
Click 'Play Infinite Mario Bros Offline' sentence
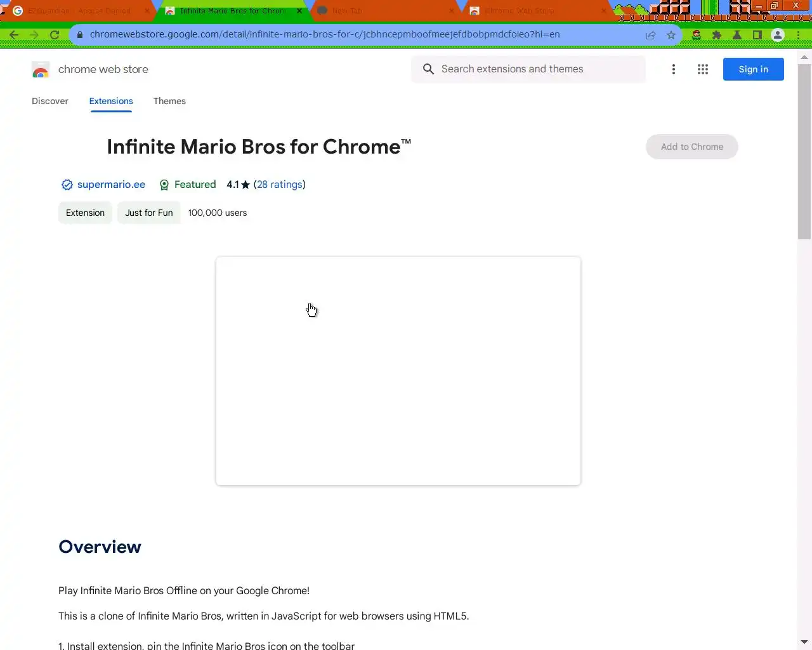184,591
